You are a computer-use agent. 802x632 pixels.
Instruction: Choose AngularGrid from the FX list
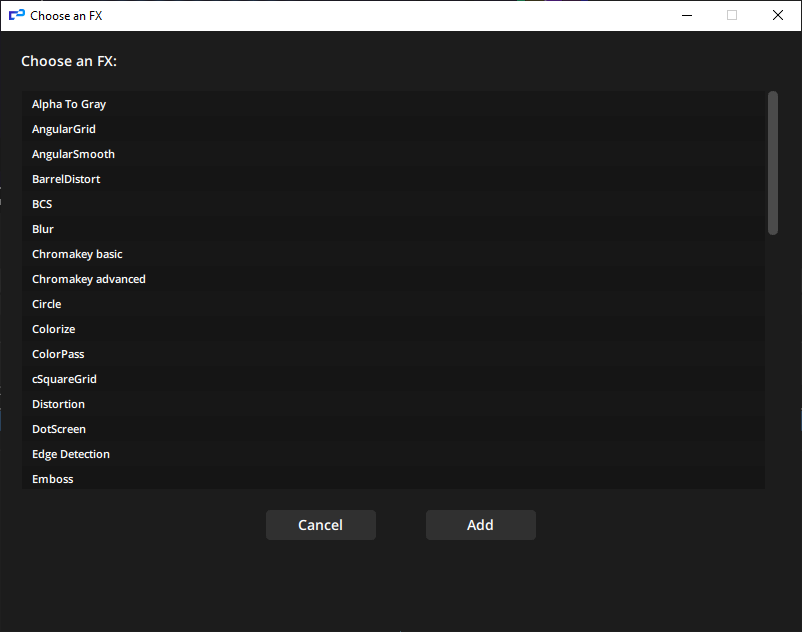click(x=393, y=129)
